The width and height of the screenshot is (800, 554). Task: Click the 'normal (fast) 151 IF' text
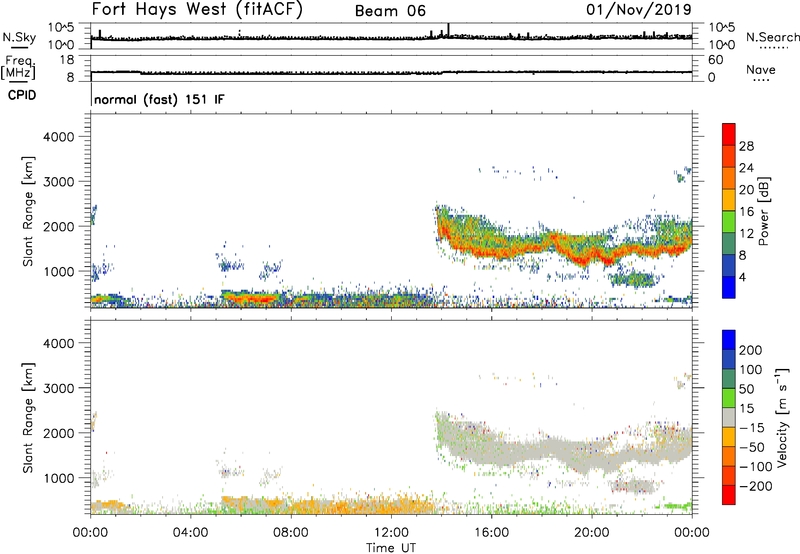tap(159, 99)
